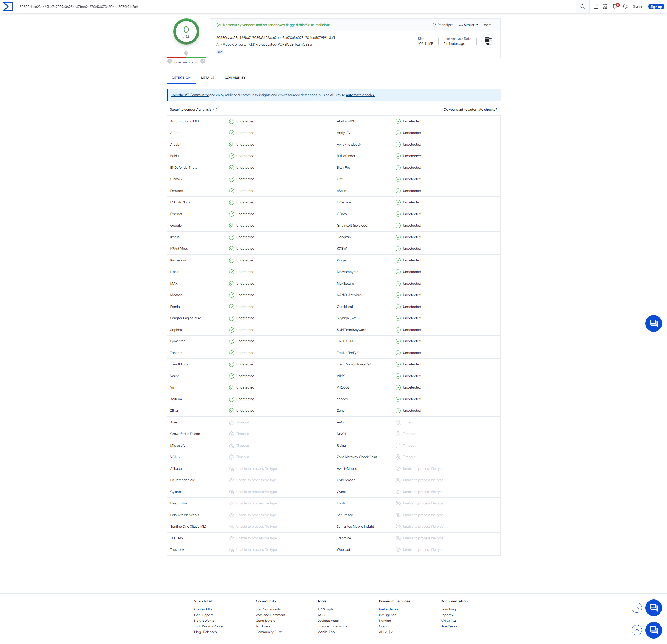The image size is (667, 644).
Task: Switch to the COMMUNITY tab
Action: pos(235,78)
